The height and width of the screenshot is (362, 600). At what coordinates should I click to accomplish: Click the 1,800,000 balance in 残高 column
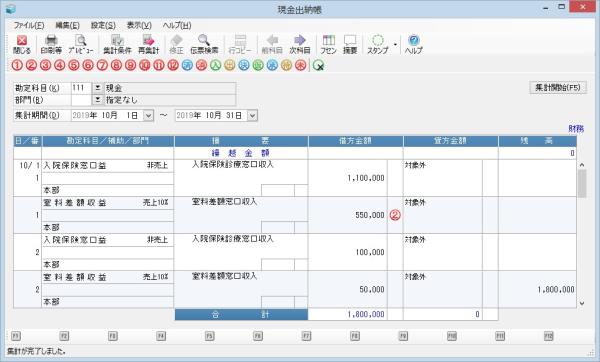click(x=556, y=290)
